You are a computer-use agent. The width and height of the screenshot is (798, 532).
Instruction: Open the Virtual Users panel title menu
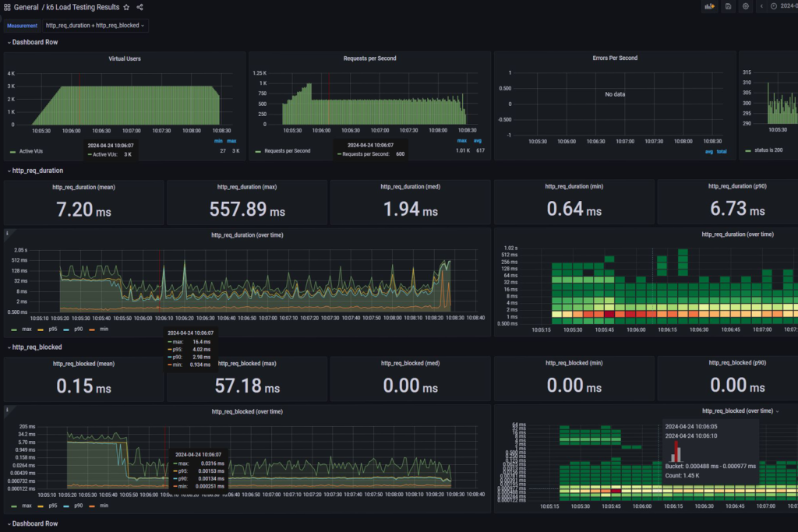125,58
